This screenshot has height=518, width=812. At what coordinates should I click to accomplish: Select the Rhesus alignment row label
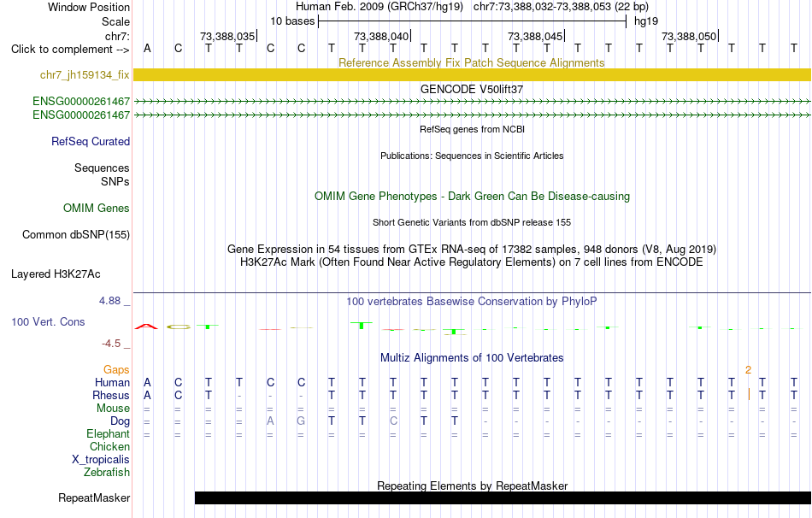[111, 395]
